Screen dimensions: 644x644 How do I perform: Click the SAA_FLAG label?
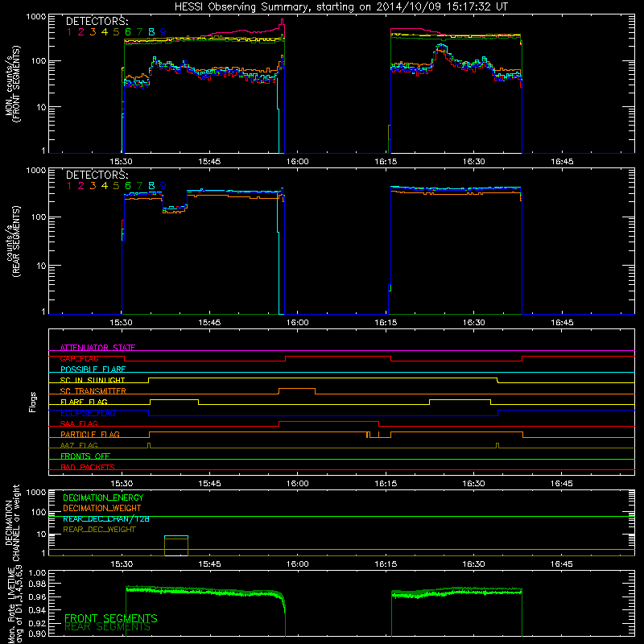click(79, 423)
